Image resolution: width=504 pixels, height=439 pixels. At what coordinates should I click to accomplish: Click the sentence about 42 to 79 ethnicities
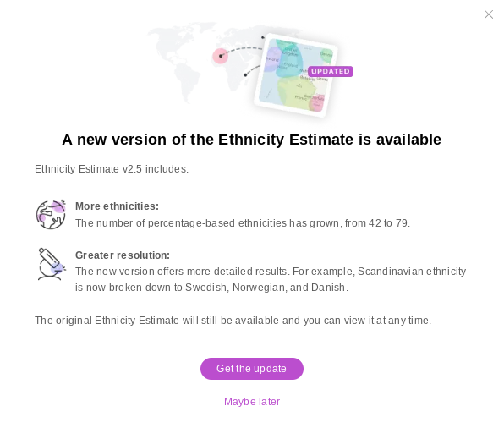243,223
